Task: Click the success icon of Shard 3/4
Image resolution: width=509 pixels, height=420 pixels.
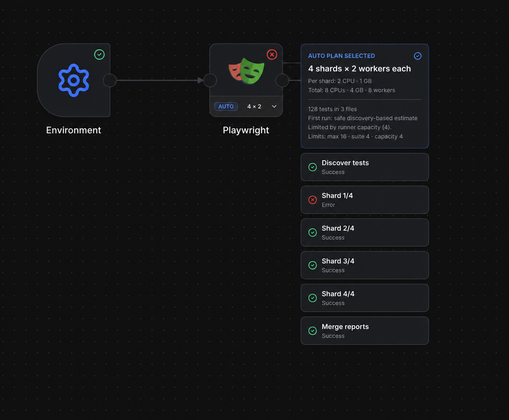Action: tap(312, 265)
